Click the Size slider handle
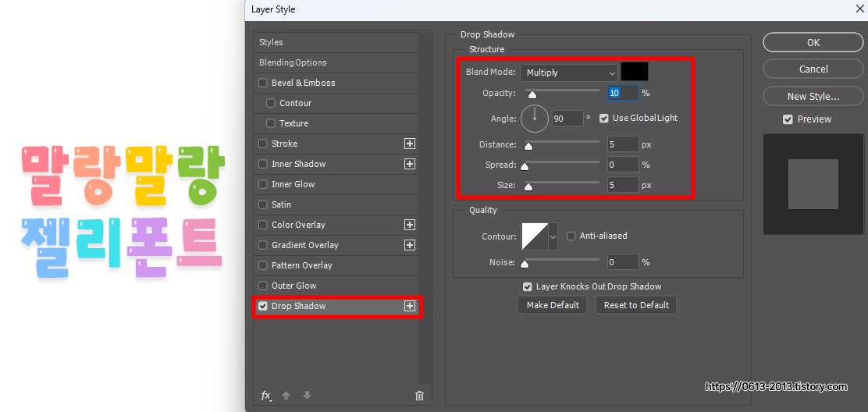 528,187
